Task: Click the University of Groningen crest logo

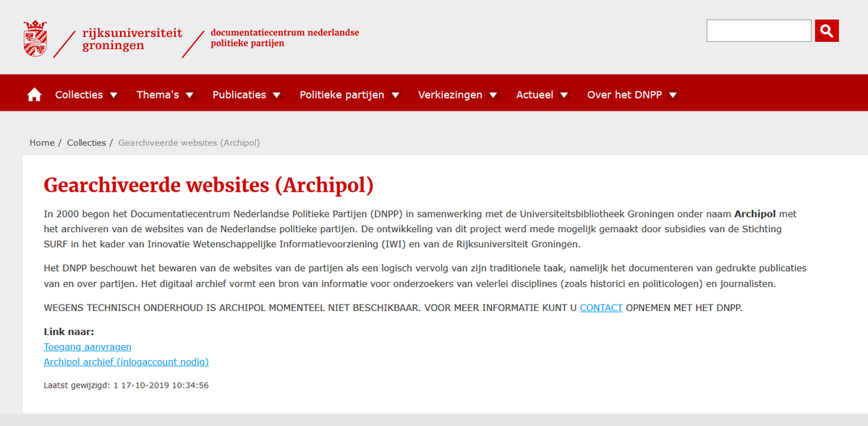Action: click(35, 39)
